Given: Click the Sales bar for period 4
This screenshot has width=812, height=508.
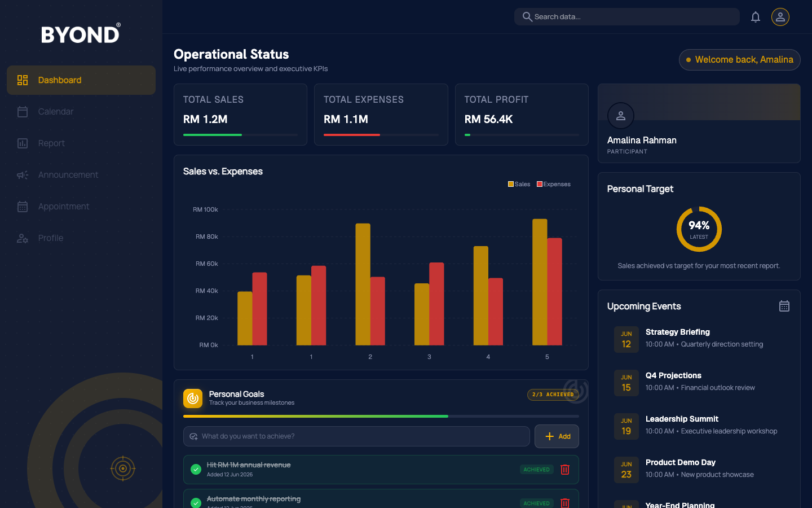Looking at the screenshot, I should point(481,296).
